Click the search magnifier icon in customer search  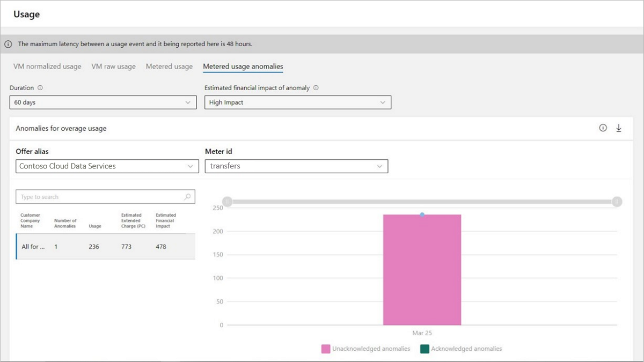(x=187, y=197)
